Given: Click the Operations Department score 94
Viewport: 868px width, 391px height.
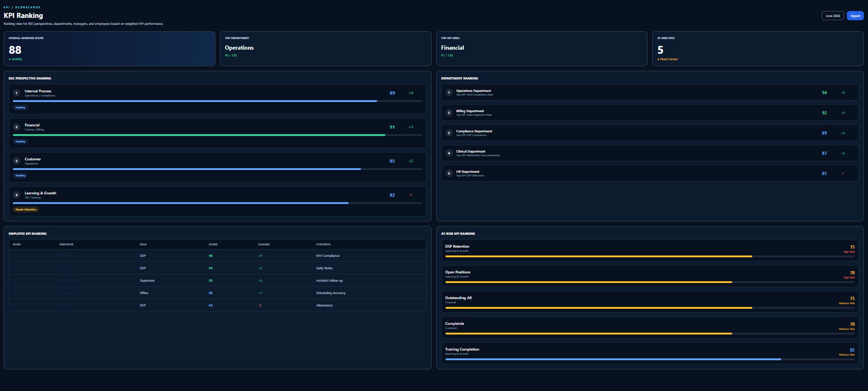Looking at the screenshot, I should pyautogui.click(x=824, y=93).
